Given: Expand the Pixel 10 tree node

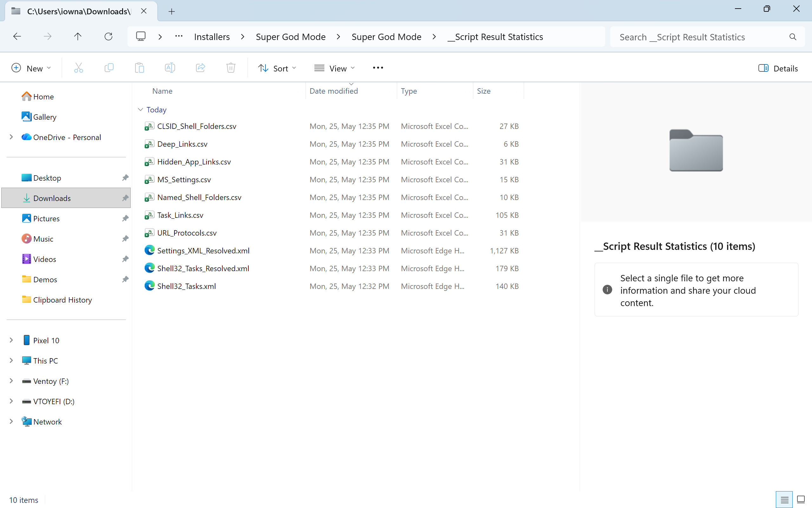Looking at the screenshot, I should 11,340.
